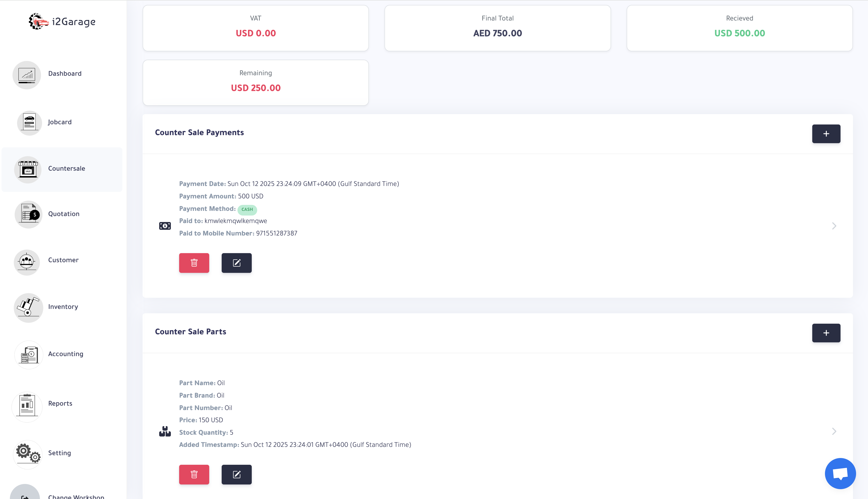
Task: Select the Jobcard icon in sidebar
Action: click(30, 122)
